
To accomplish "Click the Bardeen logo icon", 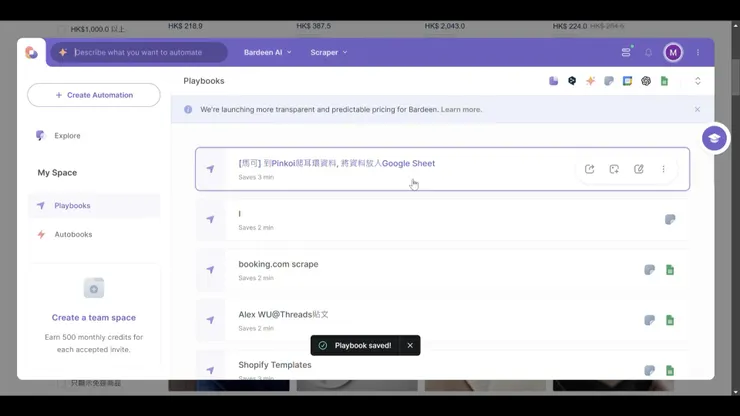I will coord(32,52).
